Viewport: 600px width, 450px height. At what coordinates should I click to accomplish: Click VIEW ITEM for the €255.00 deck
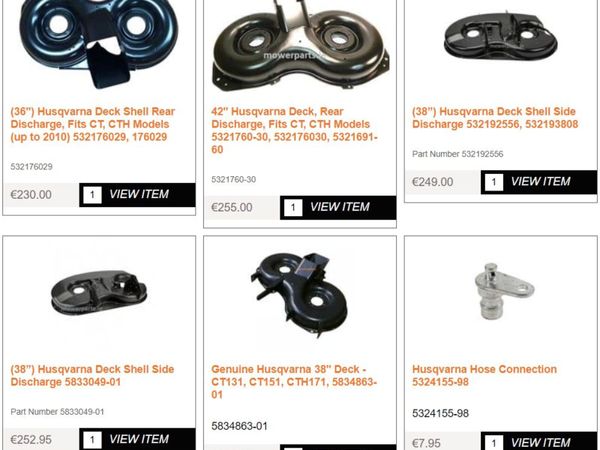click(x=339, y=207)
